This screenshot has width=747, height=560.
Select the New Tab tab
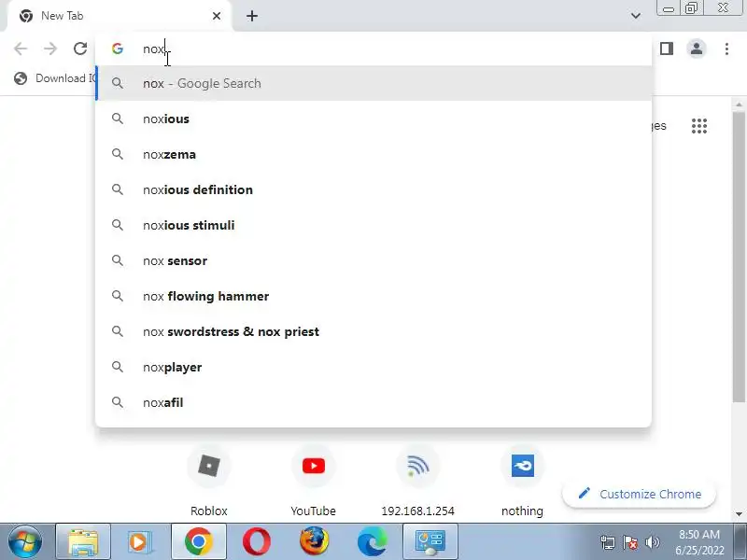coord(120,16)
